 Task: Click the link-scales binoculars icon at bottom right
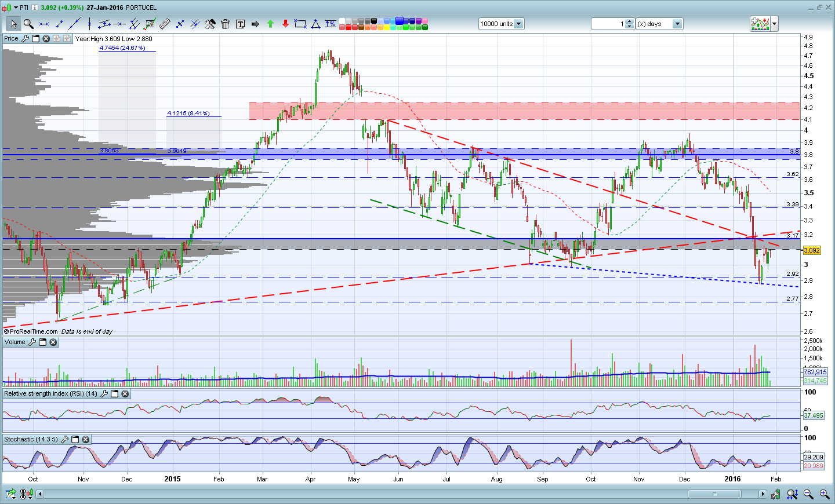pos(792,494)
